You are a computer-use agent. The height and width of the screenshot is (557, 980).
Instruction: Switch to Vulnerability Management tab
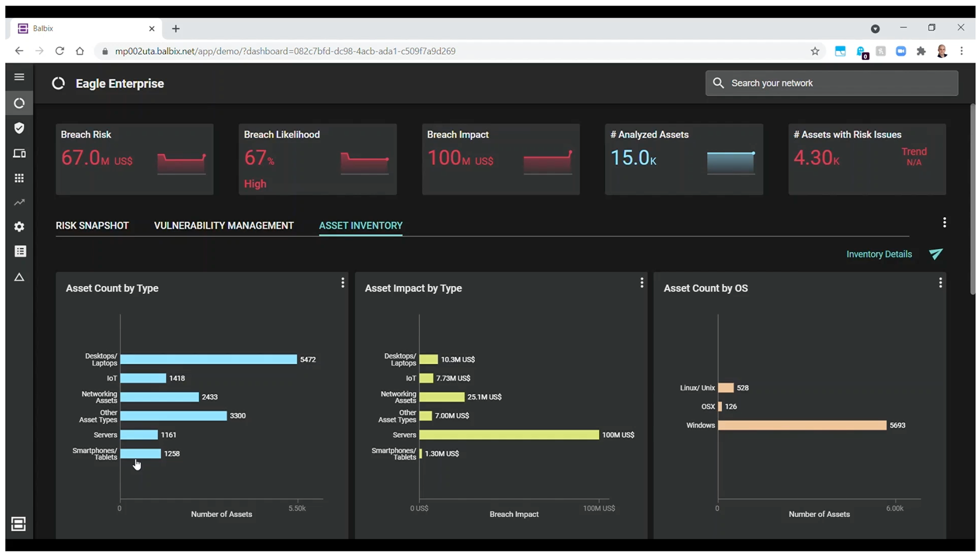tap(224, 225)
